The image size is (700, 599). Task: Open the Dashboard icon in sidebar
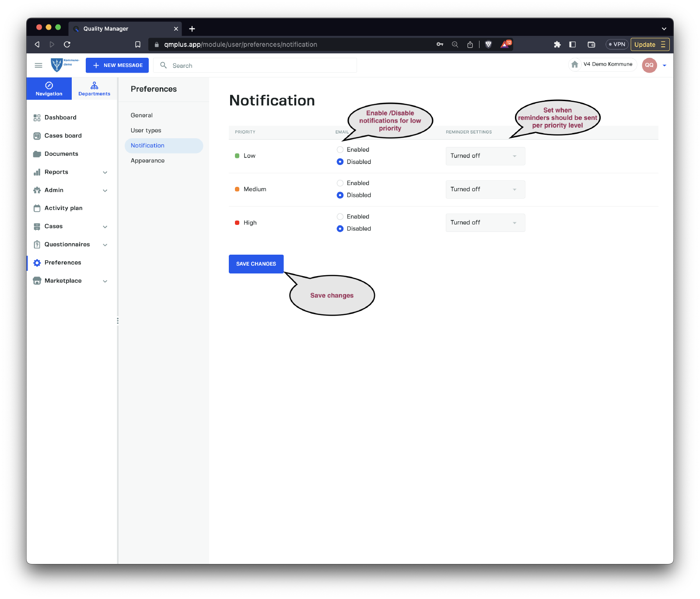pyautogui.click(x=37, y=118)
